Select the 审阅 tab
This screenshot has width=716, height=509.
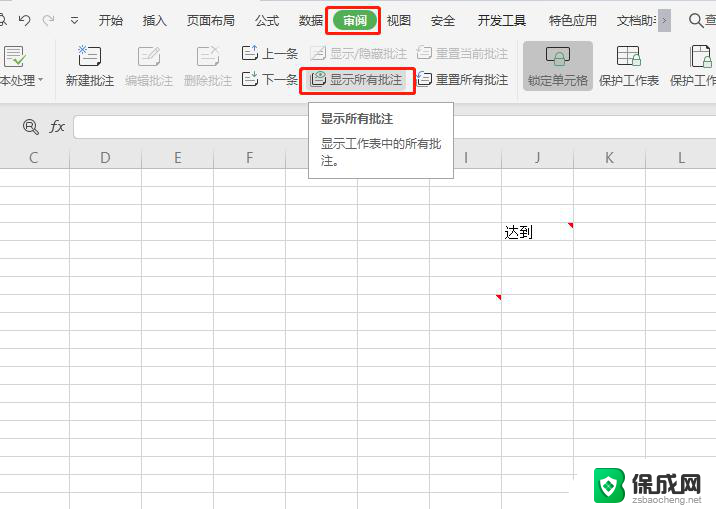(x=355, y=21)
